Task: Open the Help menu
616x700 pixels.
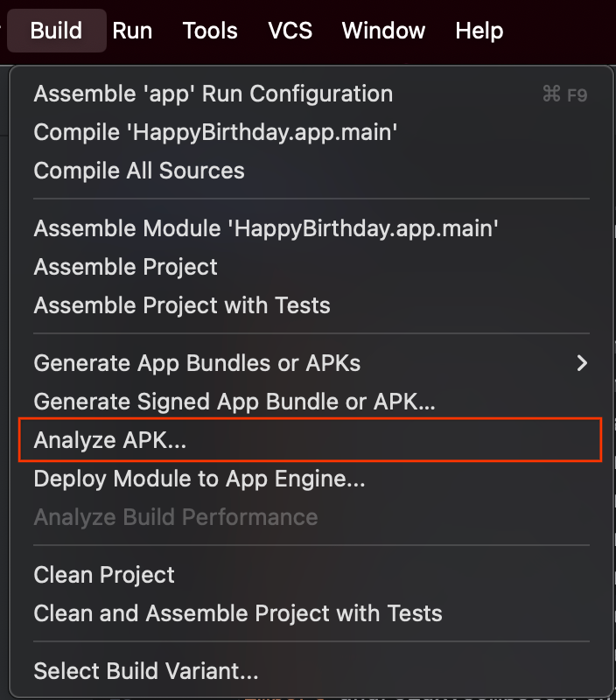Action: (479, 31)
